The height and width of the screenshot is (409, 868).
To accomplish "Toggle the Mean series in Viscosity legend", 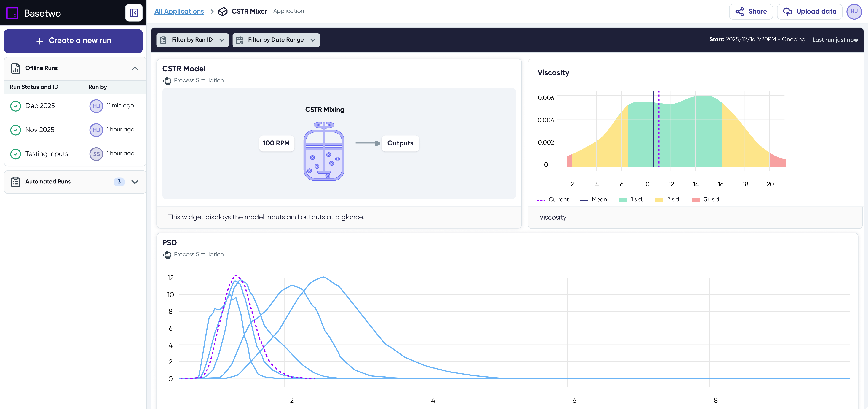I will click(x=594, y=200).
